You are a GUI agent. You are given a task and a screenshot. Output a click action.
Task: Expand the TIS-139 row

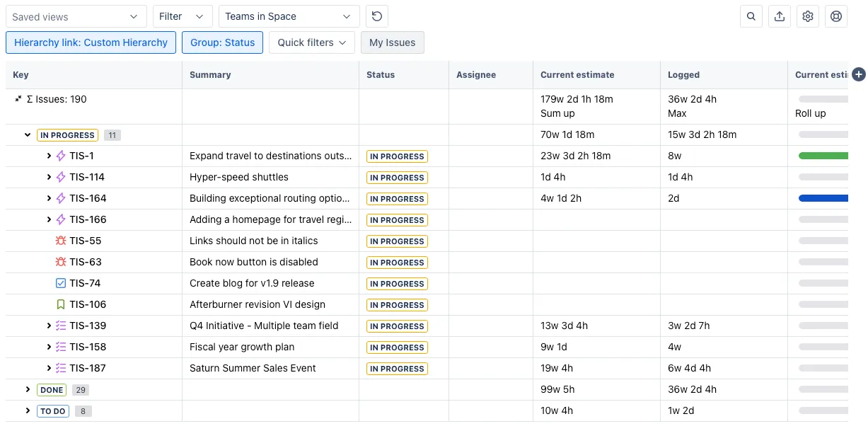tap(49, 326)
